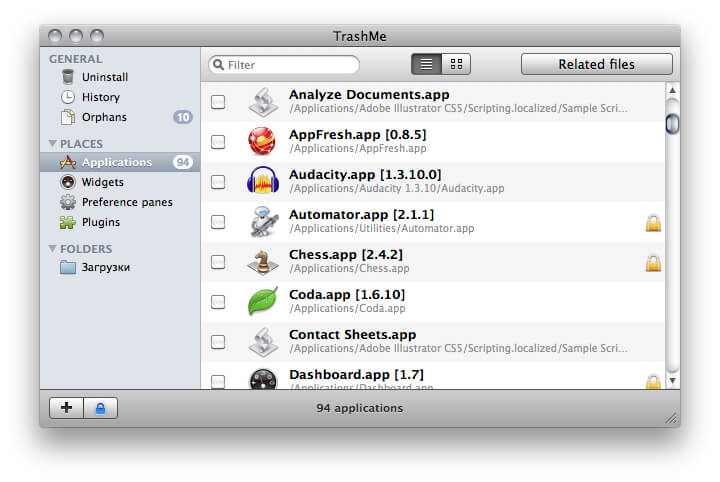Click the 94 applications status text
720x482 pixels.
click(360, 408)
